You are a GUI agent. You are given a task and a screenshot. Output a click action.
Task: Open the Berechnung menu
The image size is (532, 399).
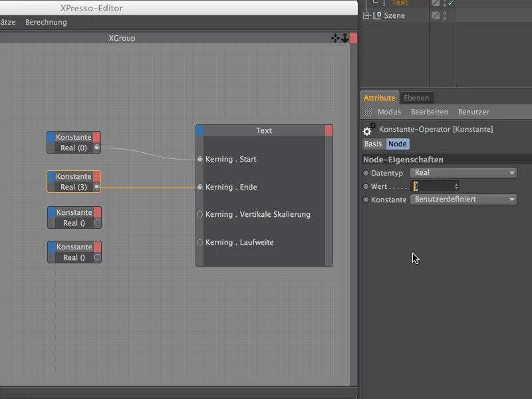click(46, 23)
